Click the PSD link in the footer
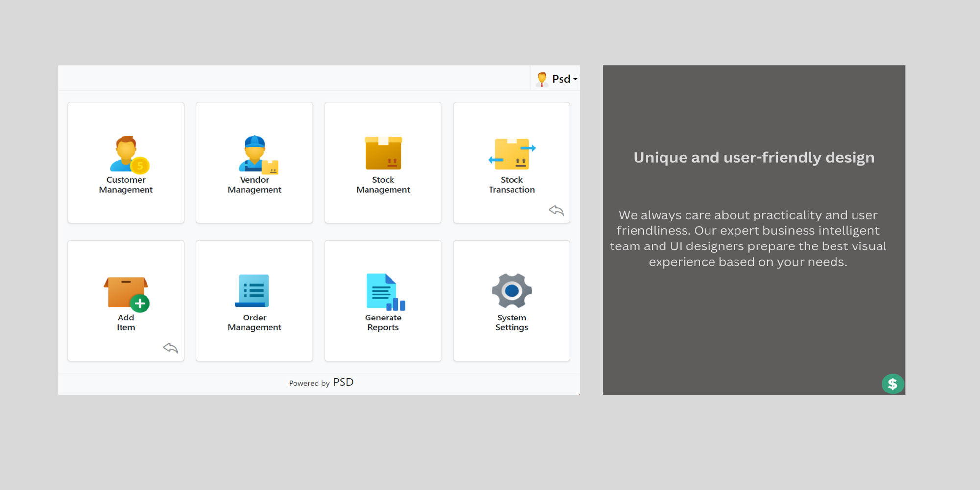 (343, 382)
